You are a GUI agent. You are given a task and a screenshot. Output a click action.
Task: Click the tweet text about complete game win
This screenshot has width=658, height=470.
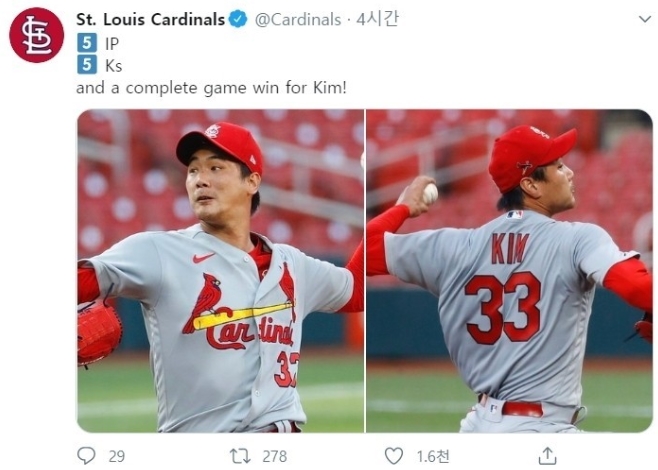(212, 88)
